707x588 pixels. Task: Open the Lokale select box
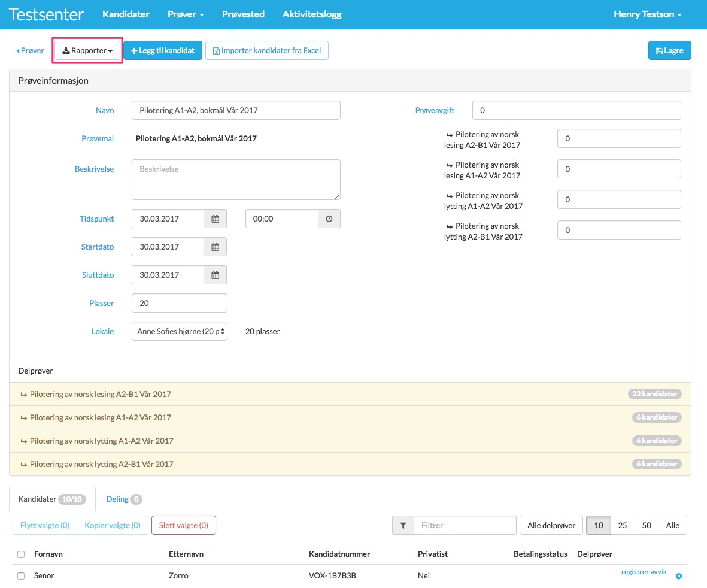tap(180, 332)
